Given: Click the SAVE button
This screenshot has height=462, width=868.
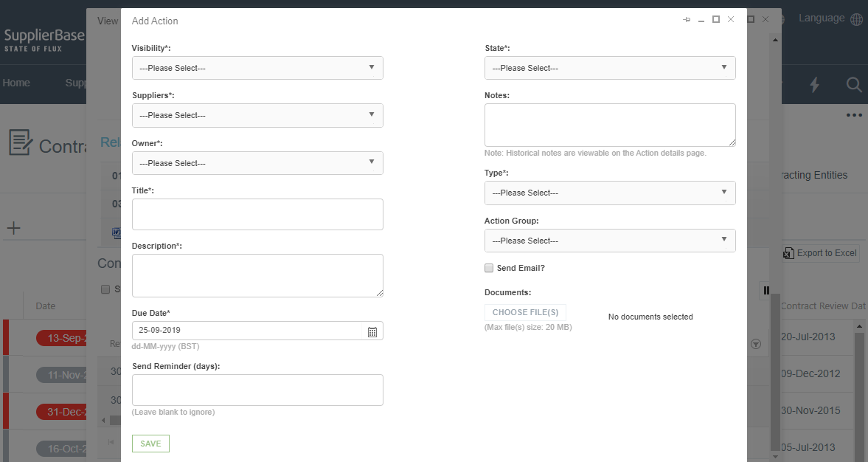Looking at the screenshot, I should coord(150,443).
